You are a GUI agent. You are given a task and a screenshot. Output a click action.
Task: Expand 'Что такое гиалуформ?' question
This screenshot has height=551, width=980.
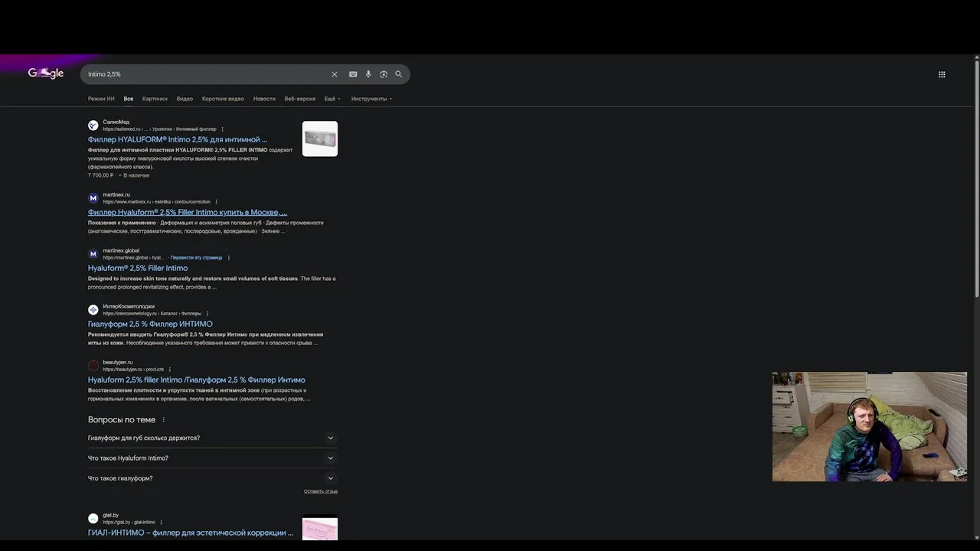click(x=213, y=478)
